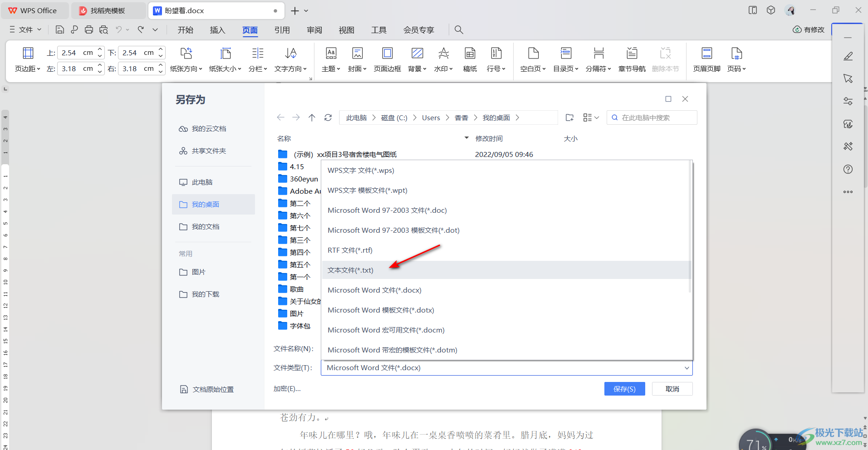This screenshot has height=450, width=868.
Task: Click the search field 在此电脑中搜索
Action: pos(652,117)
